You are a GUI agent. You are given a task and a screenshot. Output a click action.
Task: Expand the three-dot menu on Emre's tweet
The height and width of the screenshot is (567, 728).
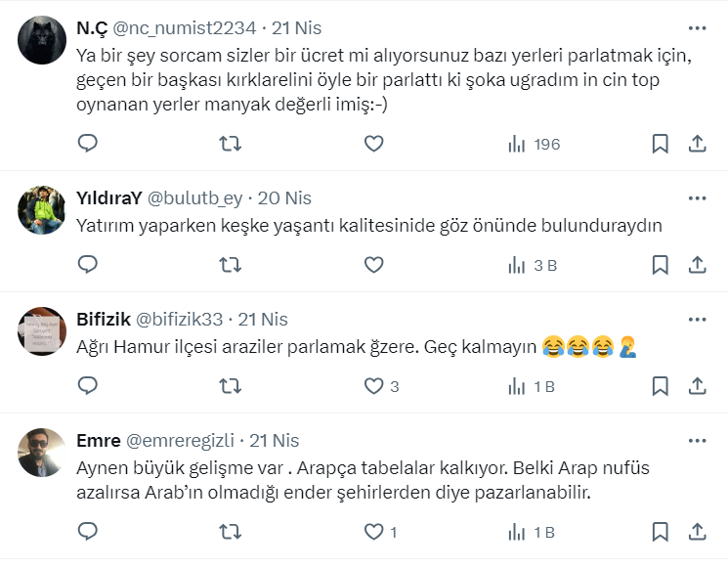pyautogui.click(x=698, y=441)
